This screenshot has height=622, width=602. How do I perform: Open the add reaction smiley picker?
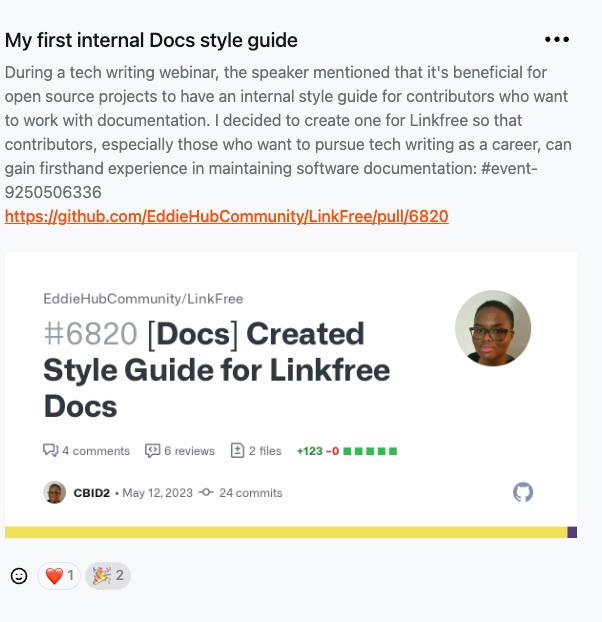(x=19, y=576)
